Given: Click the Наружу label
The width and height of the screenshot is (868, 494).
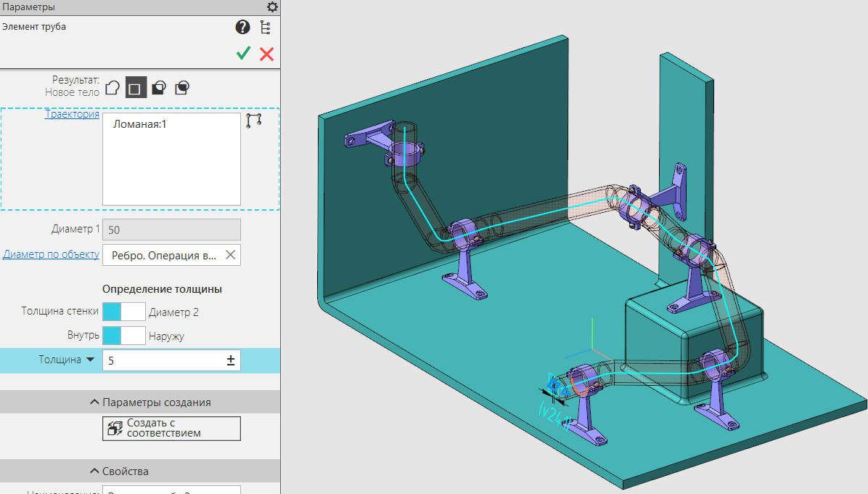Looking at the screenshot, I should [x=166, y=336].
